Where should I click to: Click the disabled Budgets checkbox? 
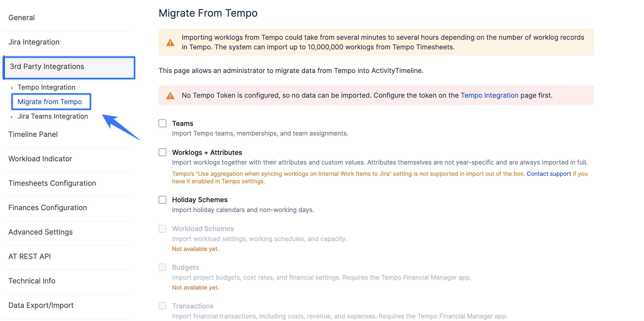[x=162, y=267]
